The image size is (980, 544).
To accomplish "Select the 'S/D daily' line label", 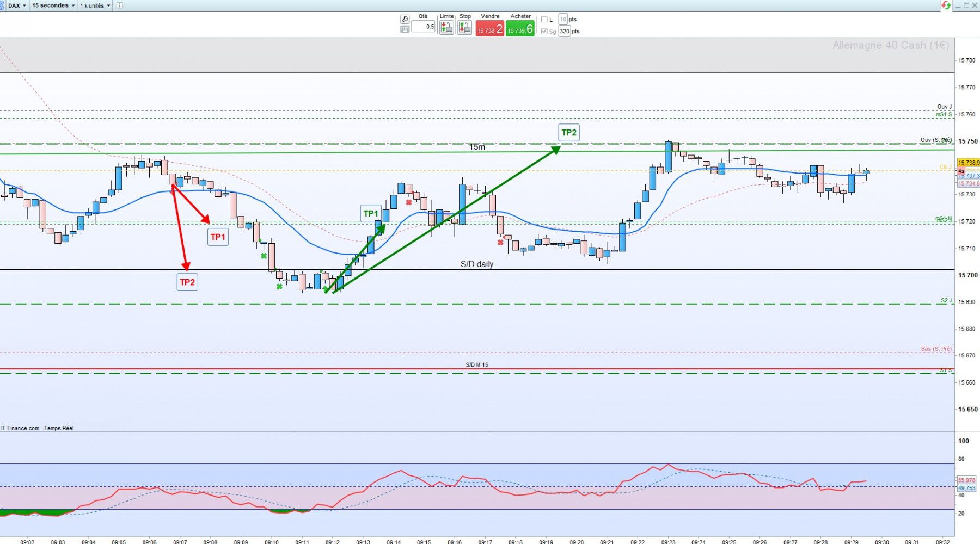I will click(x=477, y=264).
